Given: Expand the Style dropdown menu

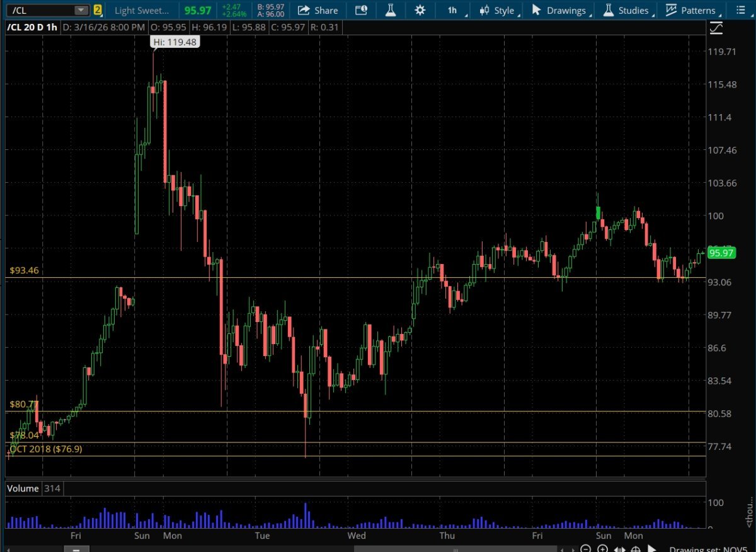Looking at the screenshot, I should tap(499, 10).
